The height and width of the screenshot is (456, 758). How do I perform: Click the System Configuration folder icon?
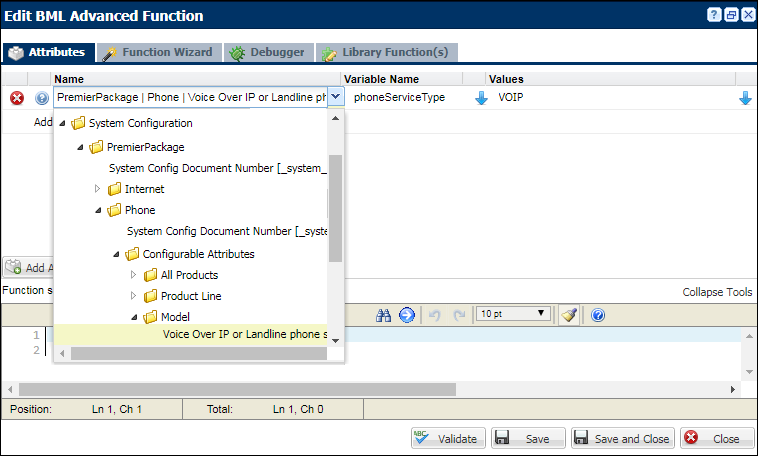point(78,123)
